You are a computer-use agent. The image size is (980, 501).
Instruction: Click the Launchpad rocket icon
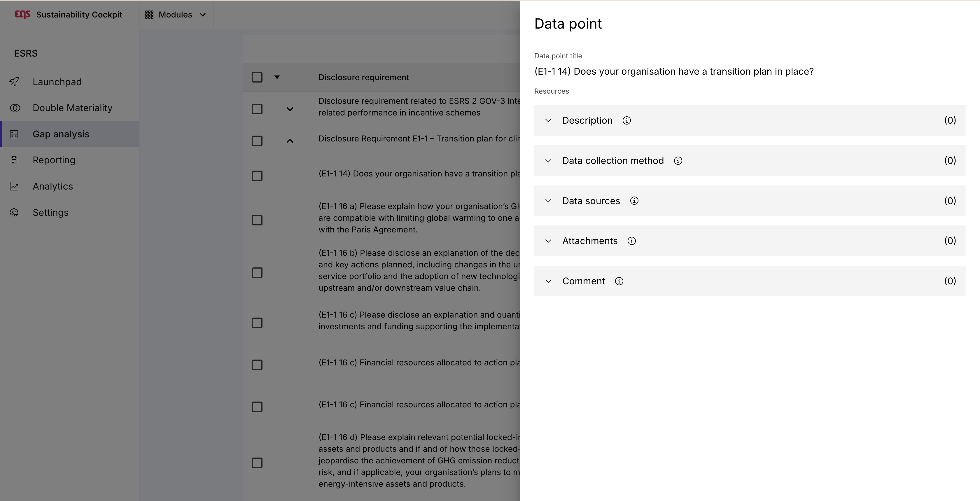pyautogui.click(x=15, y=82)
